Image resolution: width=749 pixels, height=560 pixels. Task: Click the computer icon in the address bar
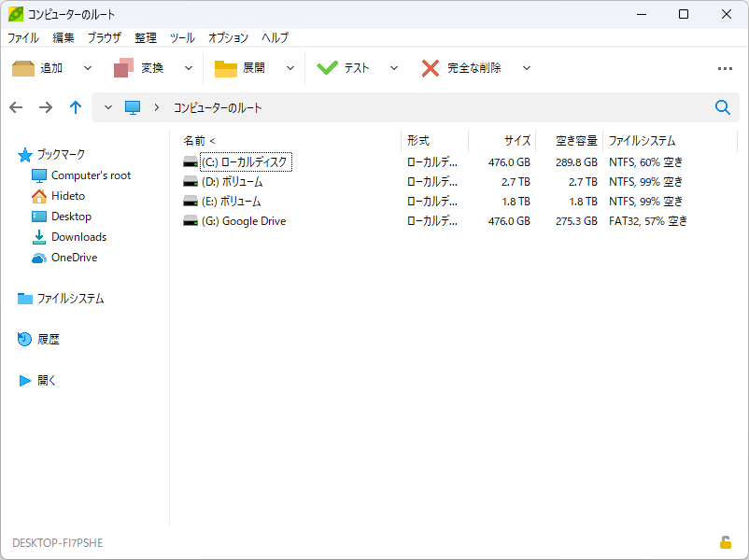coord(132,107)
